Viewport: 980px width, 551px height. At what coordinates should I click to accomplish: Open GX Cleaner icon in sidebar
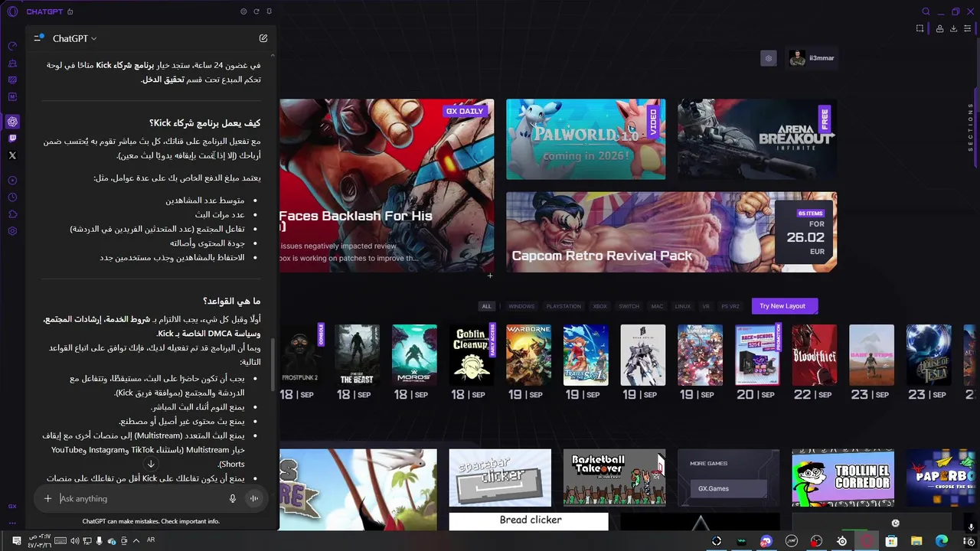[12, 63]
